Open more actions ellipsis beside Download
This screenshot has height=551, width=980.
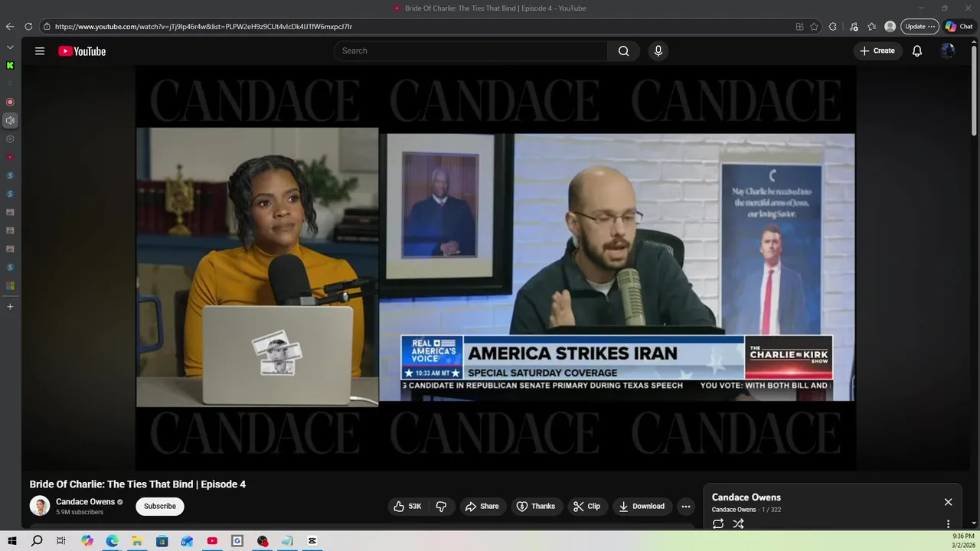coord(686,506)
